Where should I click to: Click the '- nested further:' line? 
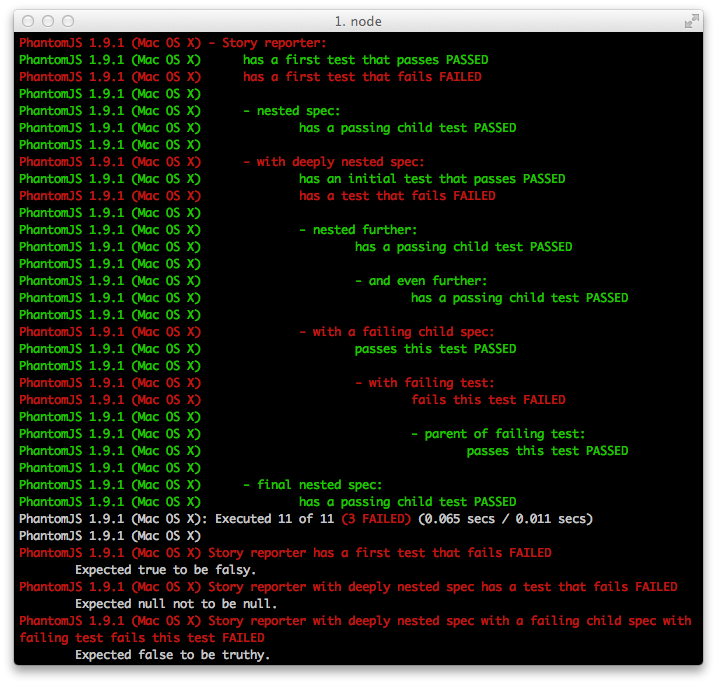[358, 230]
